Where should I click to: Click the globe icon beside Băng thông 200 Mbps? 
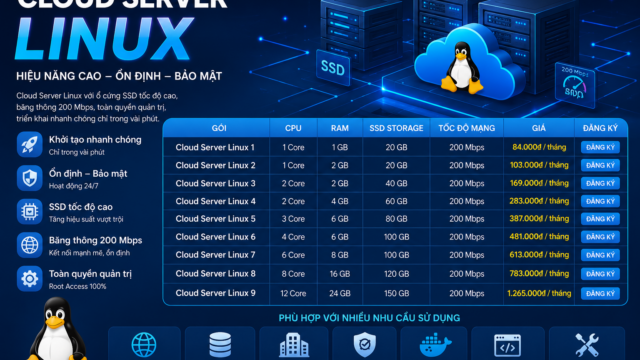click(x=29, y=245)
